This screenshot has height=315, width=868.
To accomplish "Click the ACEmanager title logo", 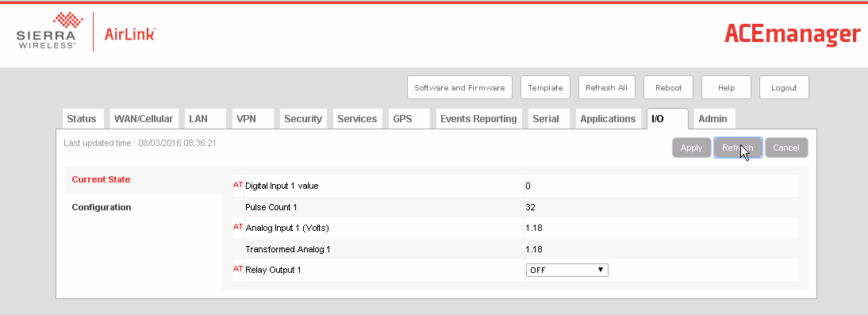I will pos(792,34).
